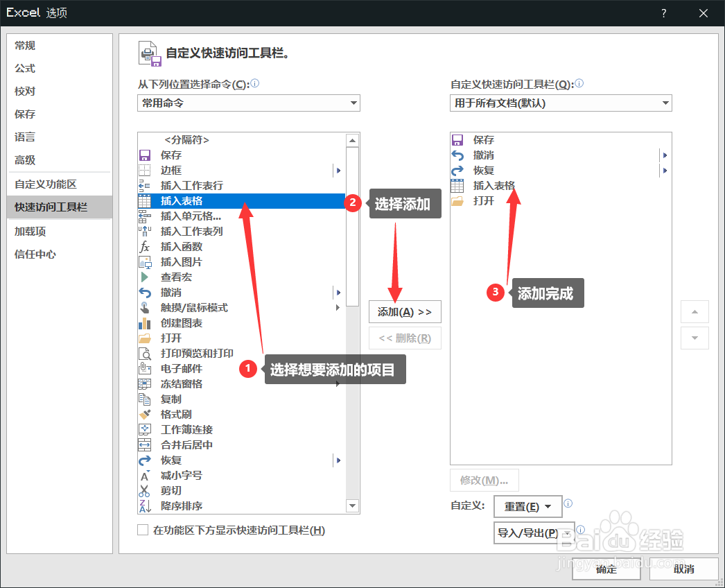Select the 插入图片 command icon

point(144,262)
